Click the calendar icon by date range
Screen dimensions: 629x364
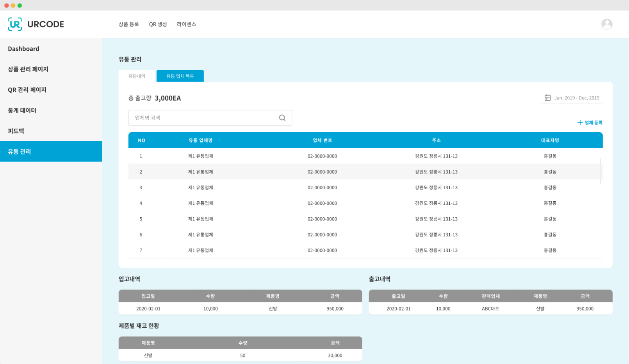(x=547, y=98)
